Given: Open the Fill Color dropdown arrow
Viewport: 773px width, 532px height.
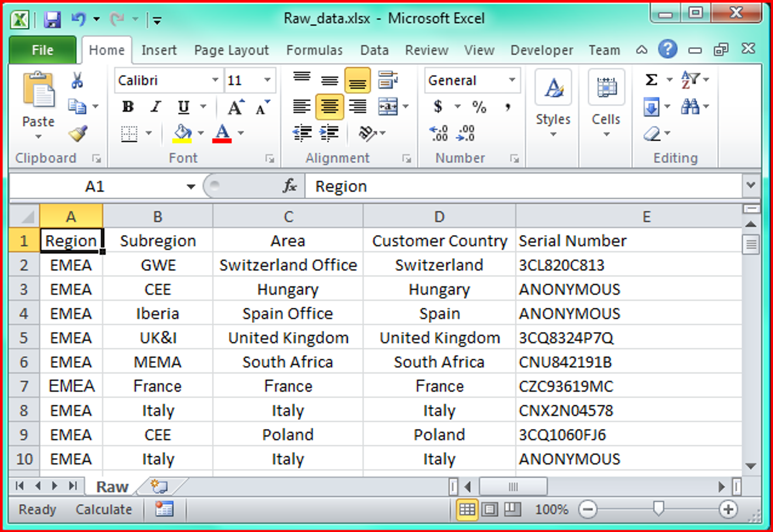Looking at the screenshot, I should (x=200, y=133).
